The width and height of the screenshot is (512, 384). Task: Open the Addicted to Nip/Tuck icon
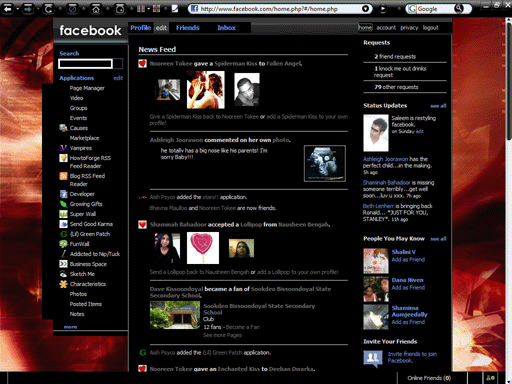[x=63, y=254]
